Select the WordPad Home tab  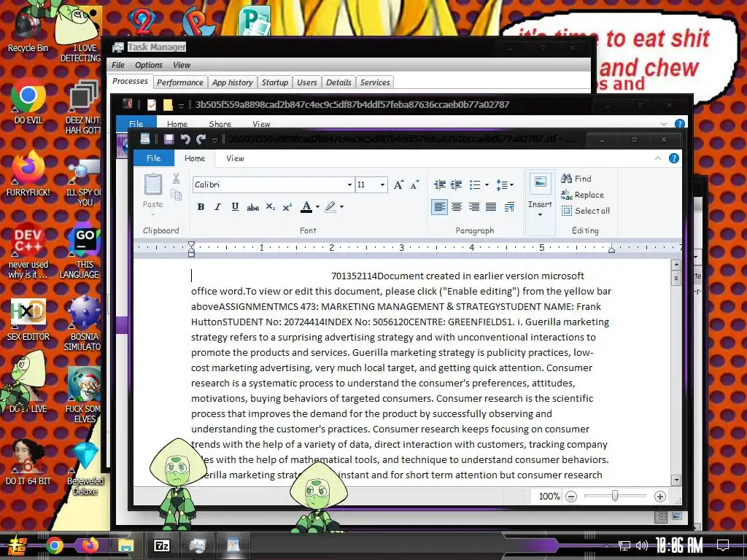(195, 158)
